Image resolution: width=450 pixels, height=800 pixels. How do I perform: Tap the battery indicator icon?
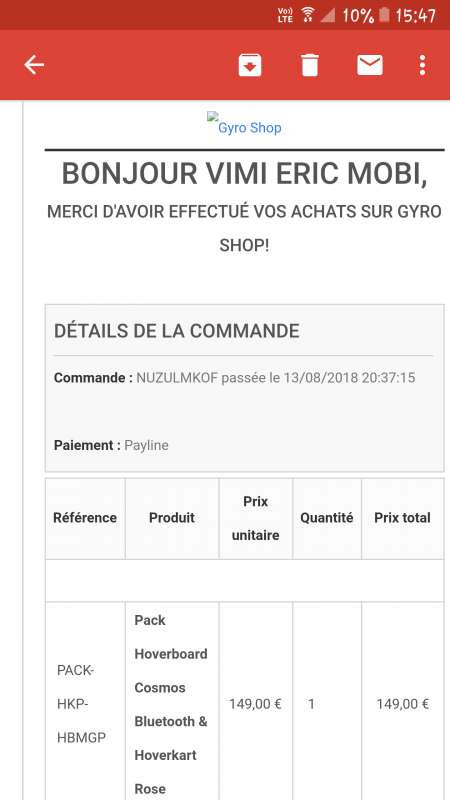tap(384, 15)
